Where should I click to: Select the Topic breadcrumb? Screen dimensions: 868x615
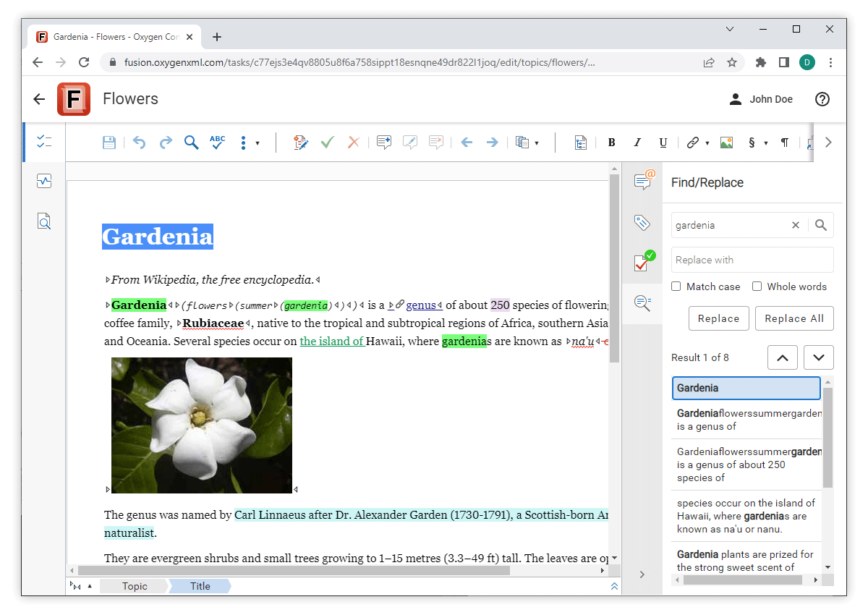[x=135, y=586]
